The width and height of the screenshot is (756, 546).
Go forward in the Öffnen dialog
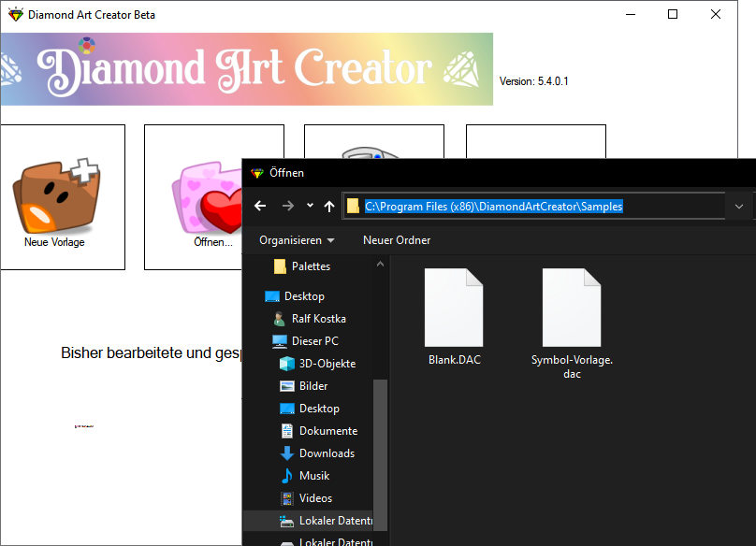pyautogui.click(x=288, y=207)
